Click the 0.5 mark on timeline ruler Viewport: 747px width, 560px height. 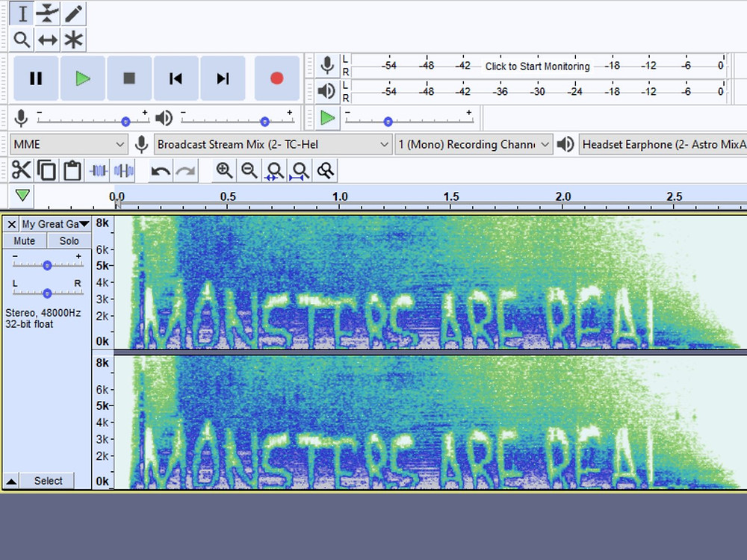tap(228, 196)
